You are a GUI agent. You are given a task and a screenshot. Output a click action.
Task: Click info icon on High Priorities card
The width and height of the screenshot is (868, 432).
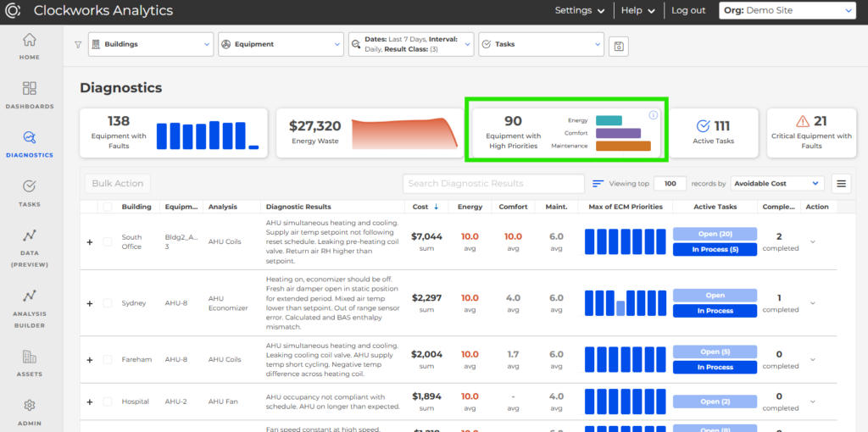coord(654,115)
